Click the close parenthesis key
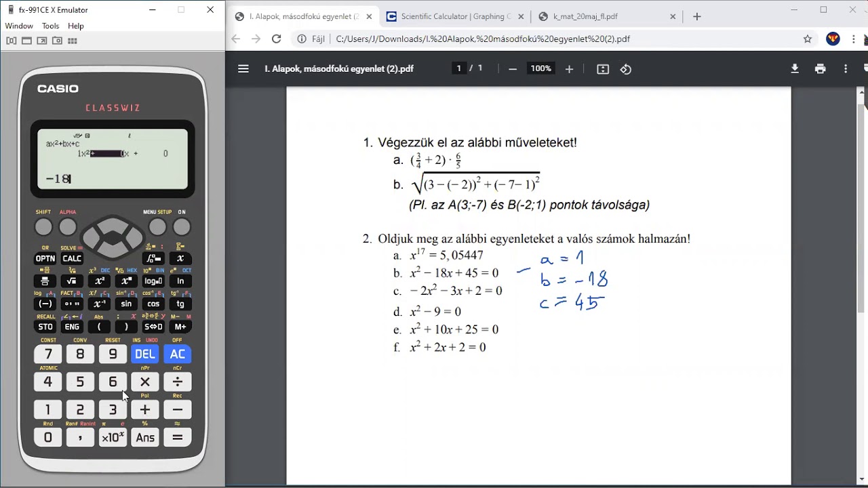868x488 pixels. [x=126, y=327]
